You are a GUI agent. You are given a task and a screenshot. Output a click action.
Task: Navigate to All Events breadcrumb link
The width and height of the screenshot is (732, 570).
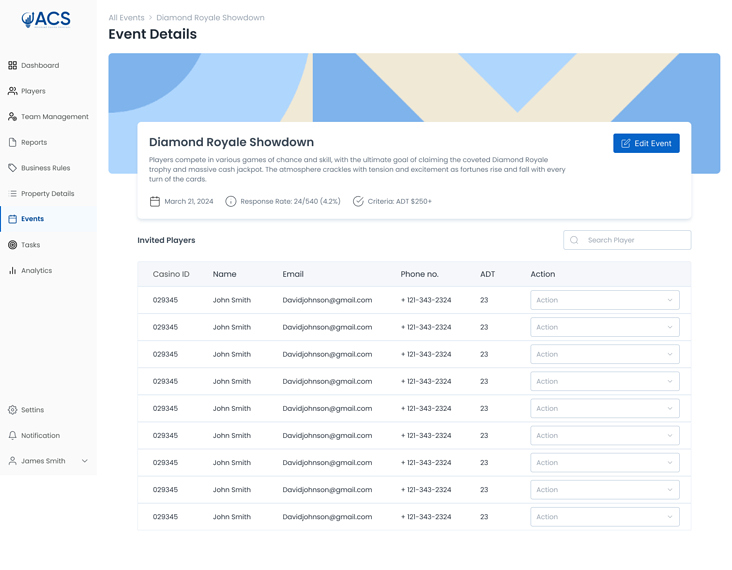coord(126,18)
